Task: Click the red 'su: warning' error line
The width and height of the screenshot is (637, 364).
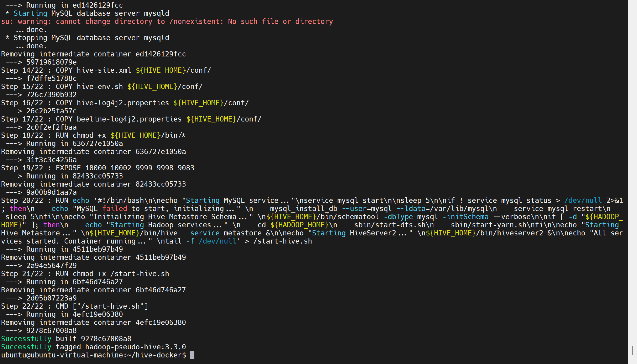Action: click(167, 22)
